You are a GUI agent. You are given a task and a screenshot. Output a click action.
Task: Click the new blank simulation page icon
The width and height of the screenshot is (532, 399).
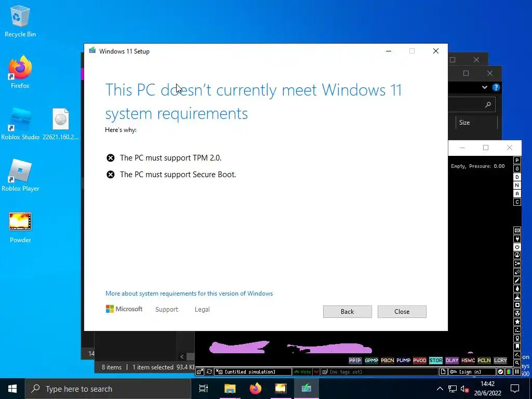443,372
